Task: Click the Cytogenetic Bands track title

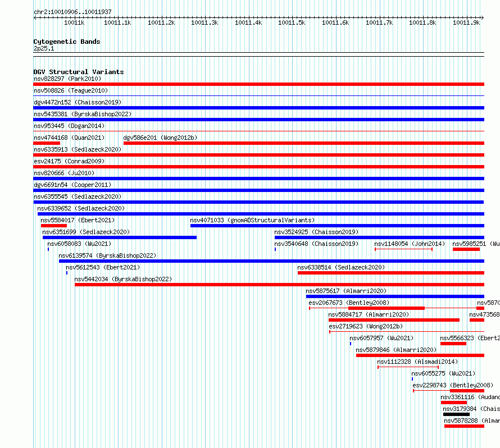Action: pos(67,42)
